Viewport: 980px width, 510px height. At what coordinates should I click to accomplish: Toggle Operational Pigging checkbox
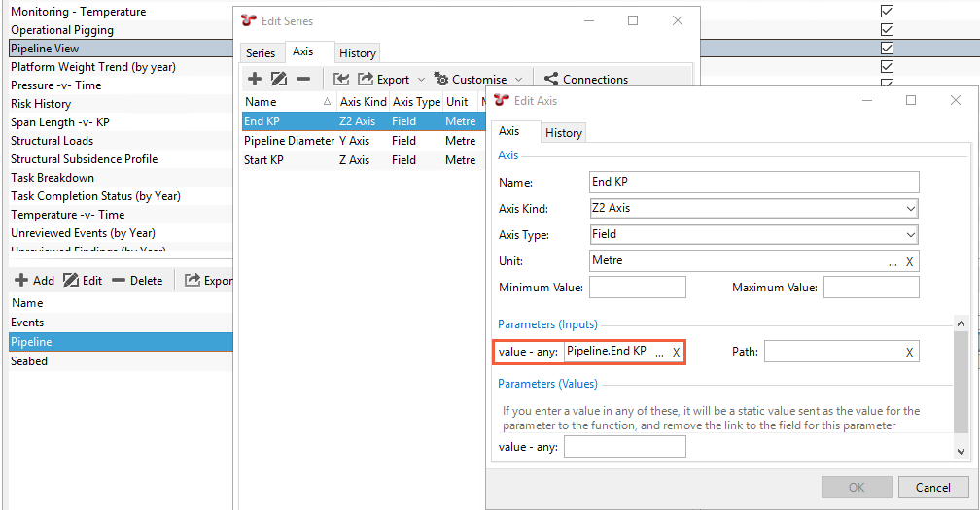coord(887,29)
